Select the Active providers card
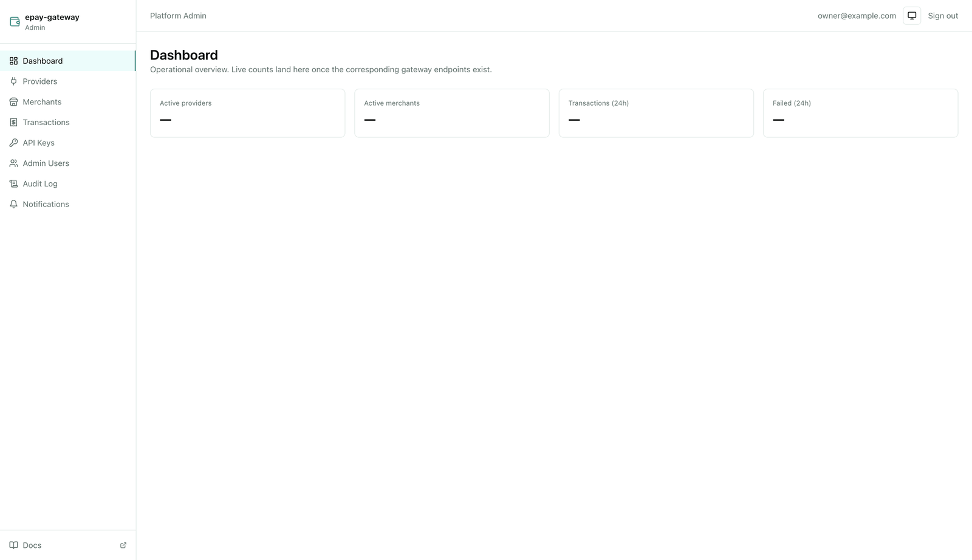Image resolution: width=972 pixels, height=560 pixels. (247, 113)
